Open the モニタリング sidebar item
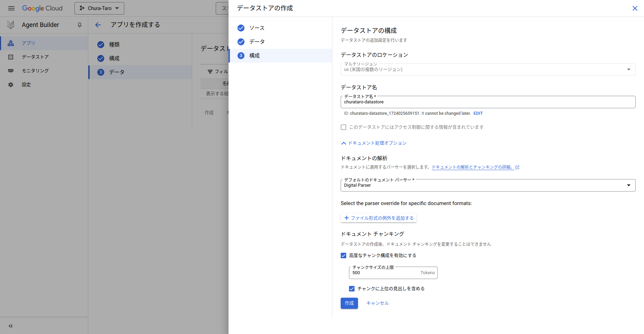 [44, 71]
